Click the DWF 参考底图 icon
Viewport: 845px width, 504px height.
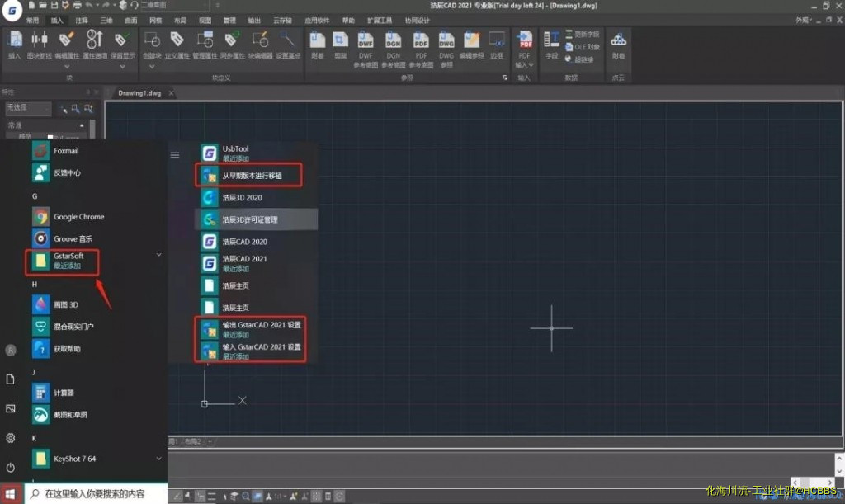366,42
